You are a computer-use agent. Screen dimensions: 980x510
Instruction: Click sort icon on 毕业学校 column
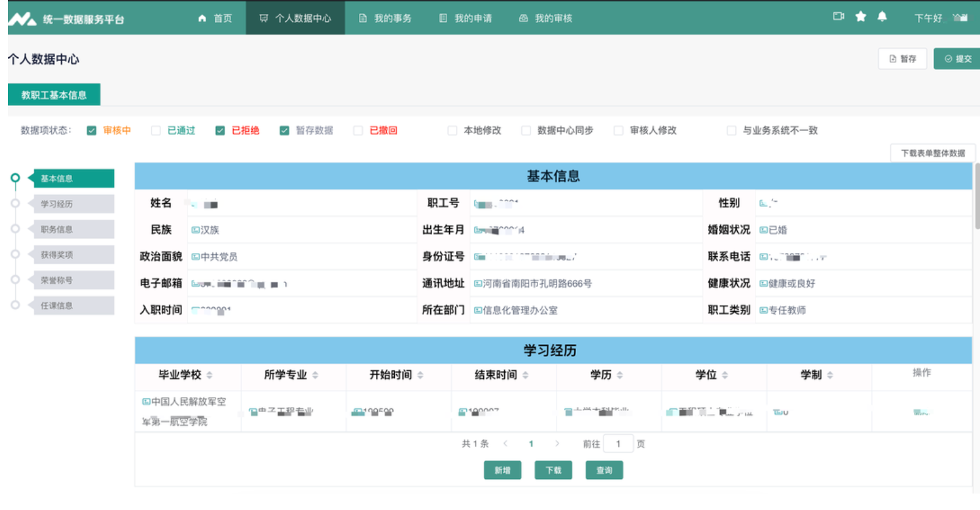pos(209,375)
